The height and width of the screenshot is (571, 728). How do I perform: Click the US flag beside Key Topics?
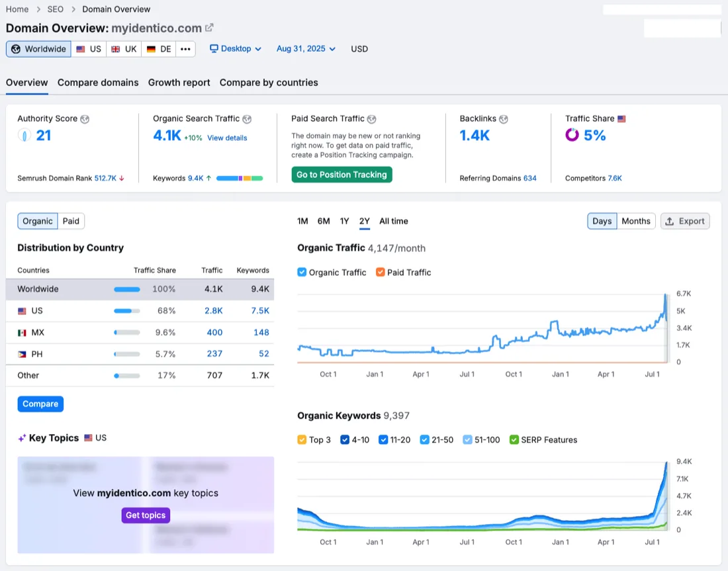click(x=88, y=438)
